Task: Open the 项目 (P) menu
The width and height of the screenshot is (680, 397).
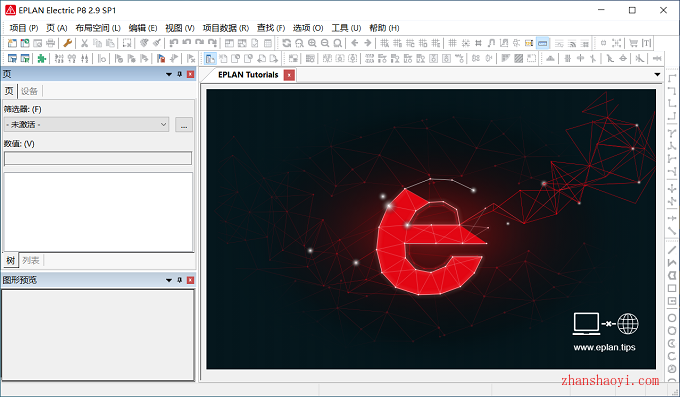Action: click(x=24, y=28)
